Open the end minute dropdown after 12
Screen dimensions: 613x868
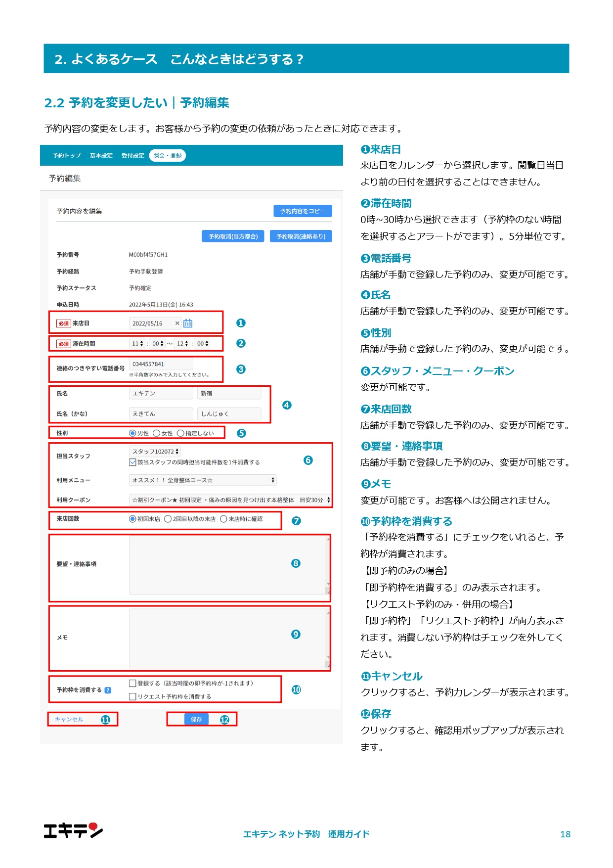(203, 344)
